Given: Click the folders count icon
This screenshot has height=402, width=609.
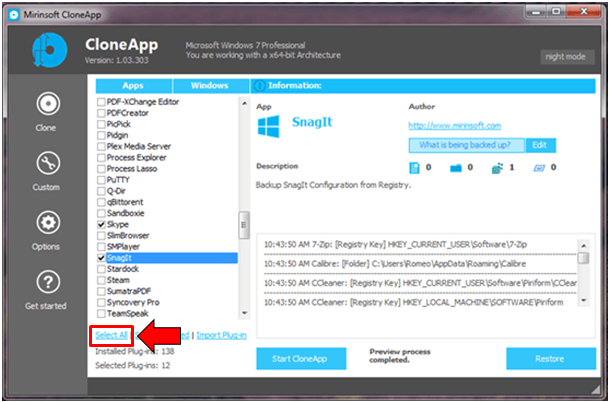Looking at the screenshot, I should [x=455, y=168].
